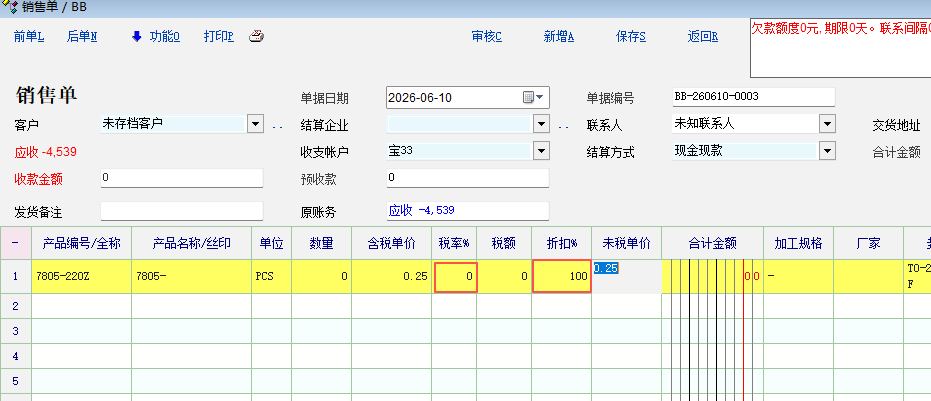Viewport: 931px width, 401px height.
Task: Click the 未知联系人 contact field
Action: (745, 124)
